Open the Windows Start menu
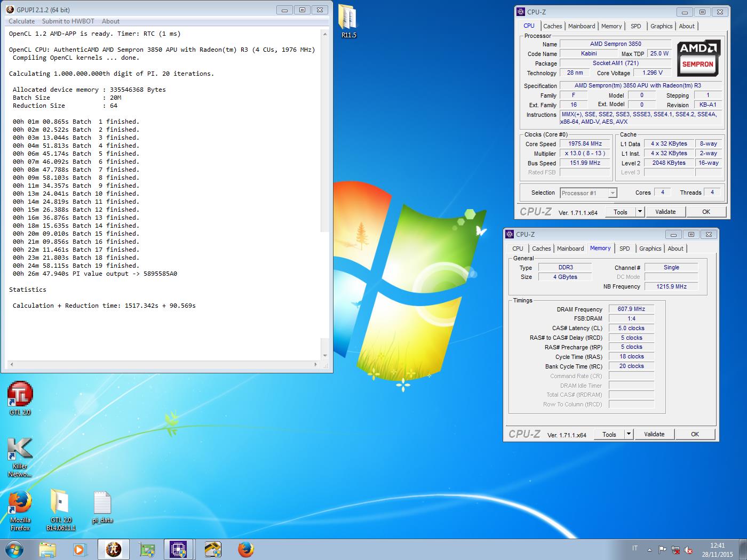 point(14,549)
